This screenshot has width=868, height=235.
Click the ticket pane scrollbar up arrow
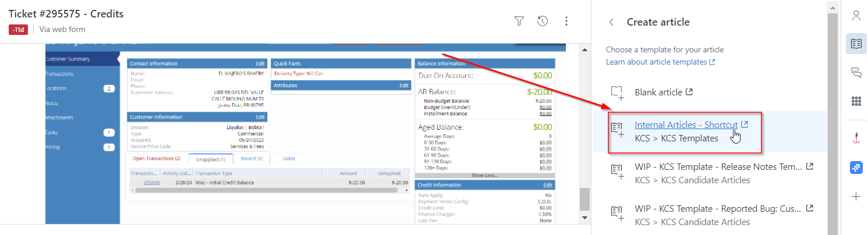point(585,49)
